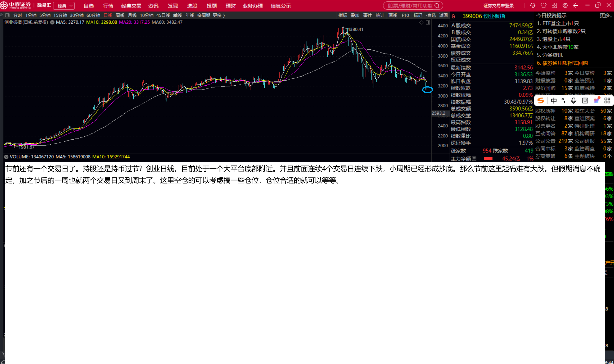Click the back arrow icon in the title bar

pyautogui.click(x=576, y=6)
